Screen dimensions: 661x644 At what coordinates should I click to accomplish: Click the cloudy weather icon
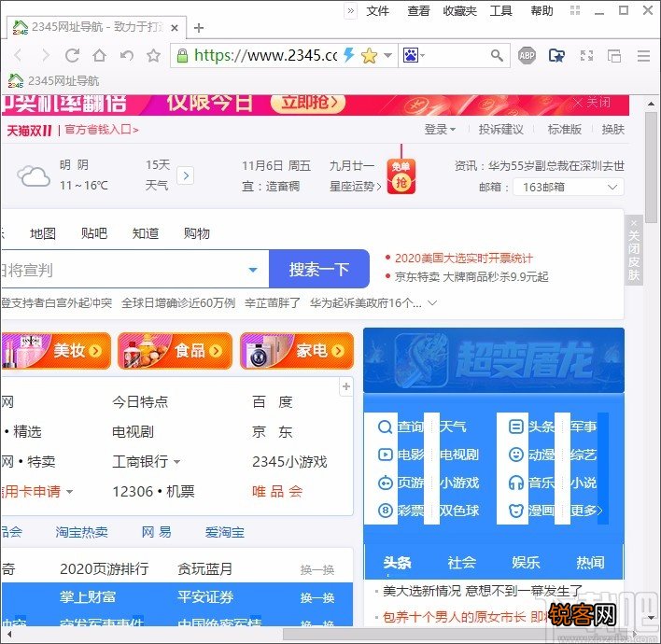click(34, 175)
